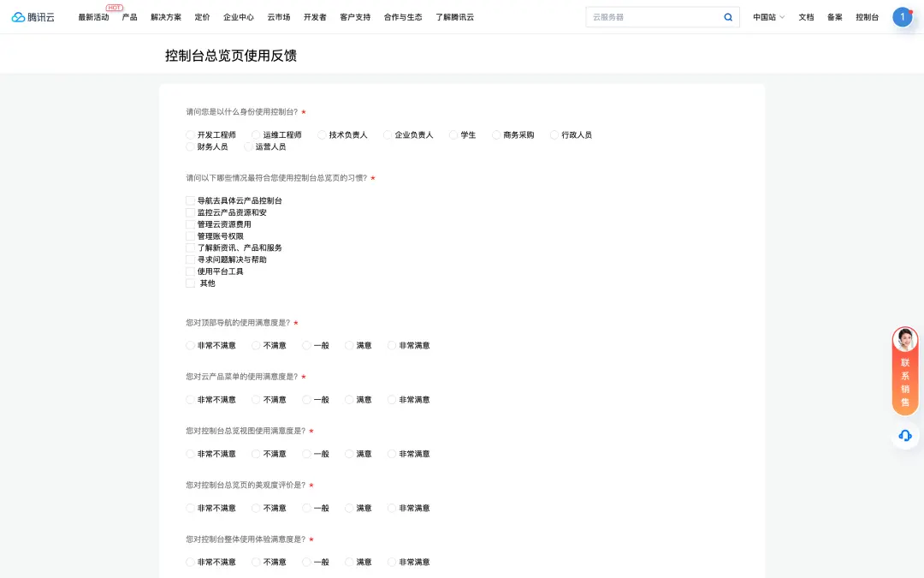Screen dimensions: 924x578
Task: Click the Tencent Cloud logo
Action: point(33,17)
